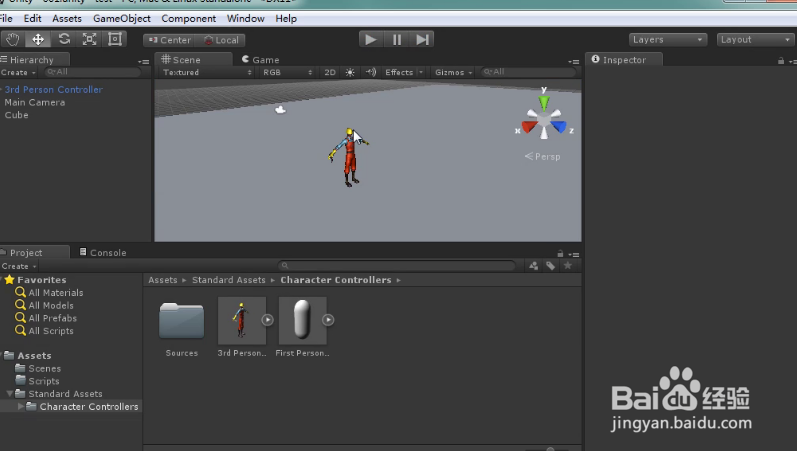Open the Sources folder thumbnail
797x451 pixels.
tap(181, 321)
